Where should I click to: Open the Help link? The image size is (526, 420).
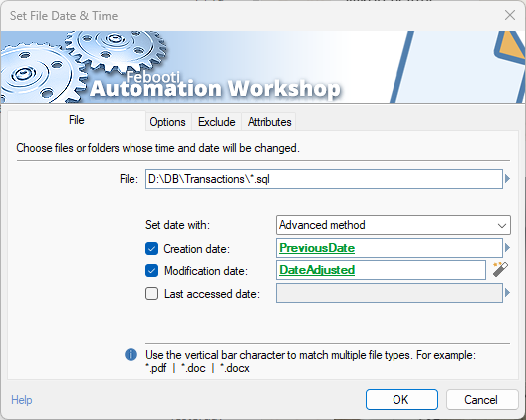tap(22, 400)
